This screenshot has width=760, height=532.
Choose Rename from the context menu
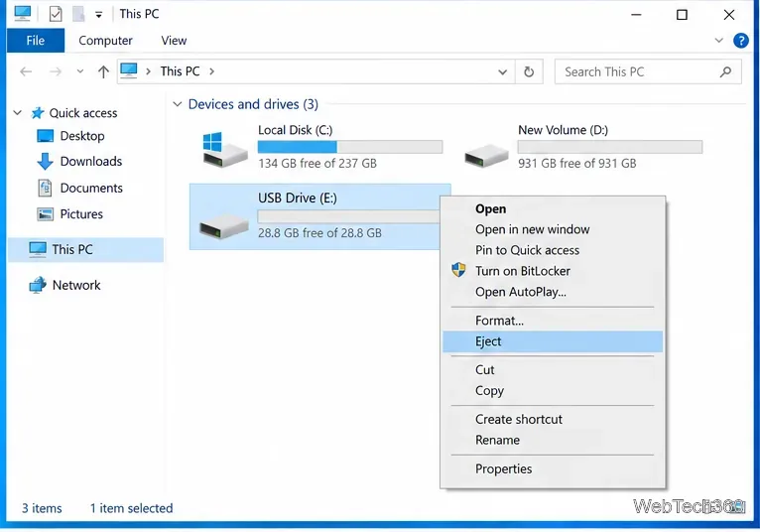[553, 441]
